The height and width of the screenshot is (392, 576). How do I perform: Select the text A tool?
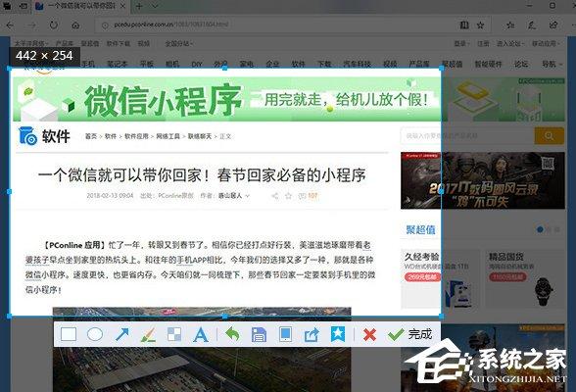point(201,335)
